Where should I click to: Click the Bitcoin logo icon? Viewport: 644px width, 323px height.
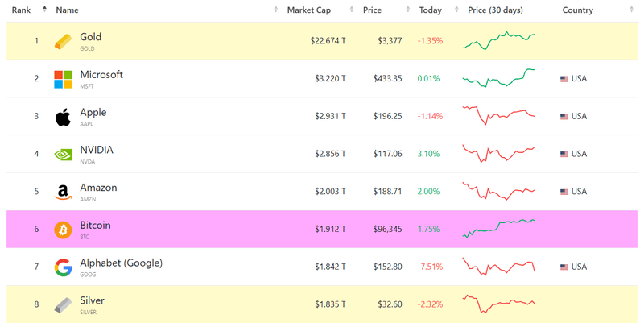pos(63,230)
